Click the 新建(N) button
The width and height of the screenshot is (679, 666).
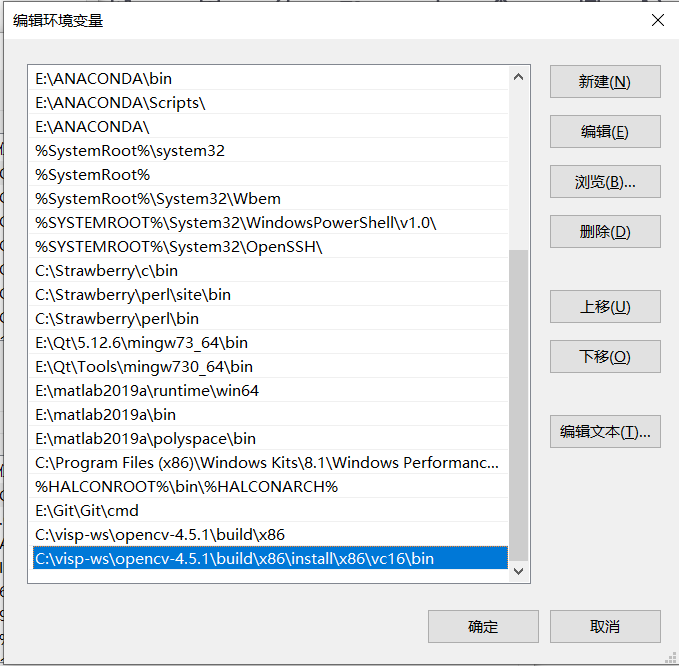605,81
